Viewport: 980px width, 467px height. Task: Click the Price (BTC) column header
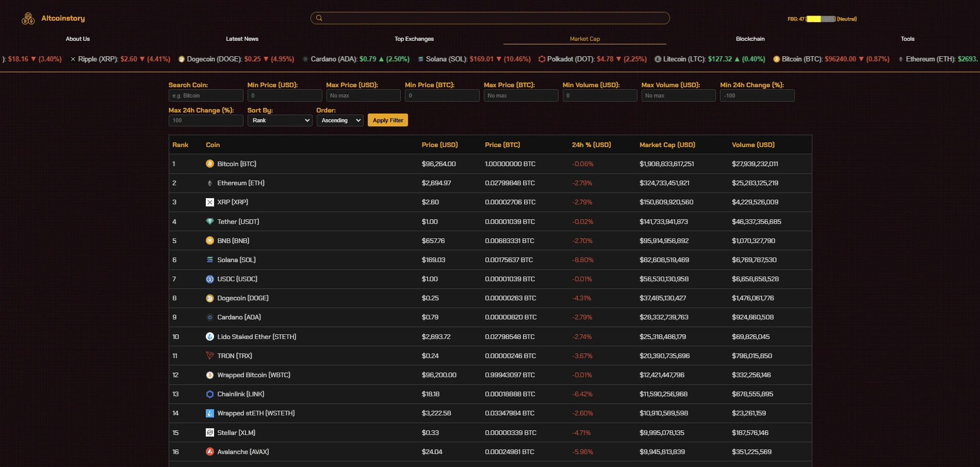[x=502, y=145]
